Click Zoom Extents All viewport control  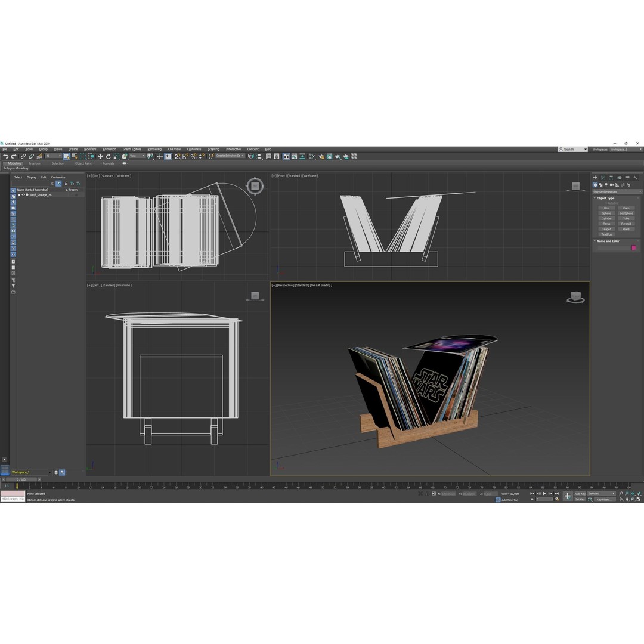coord(639,494)
